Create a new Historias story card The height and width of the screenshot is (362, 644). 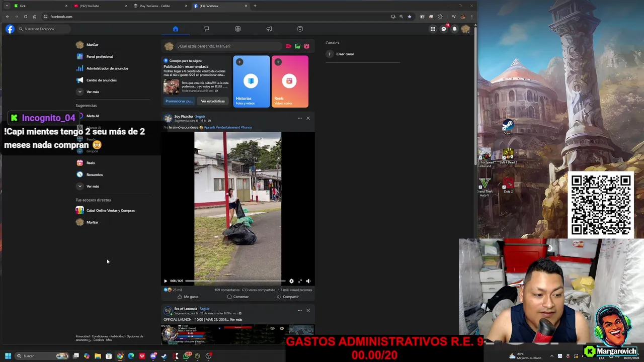(x=252, y=81)
